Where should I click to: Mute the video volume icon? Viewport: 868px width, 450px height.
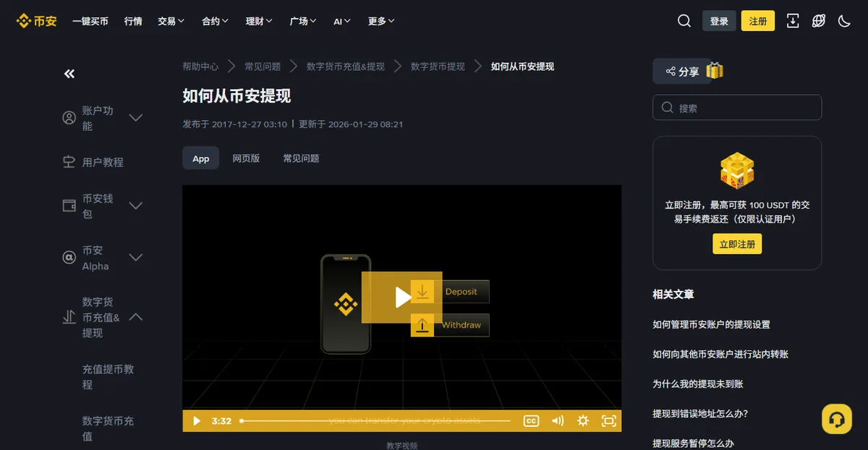[x=557, y=421]
